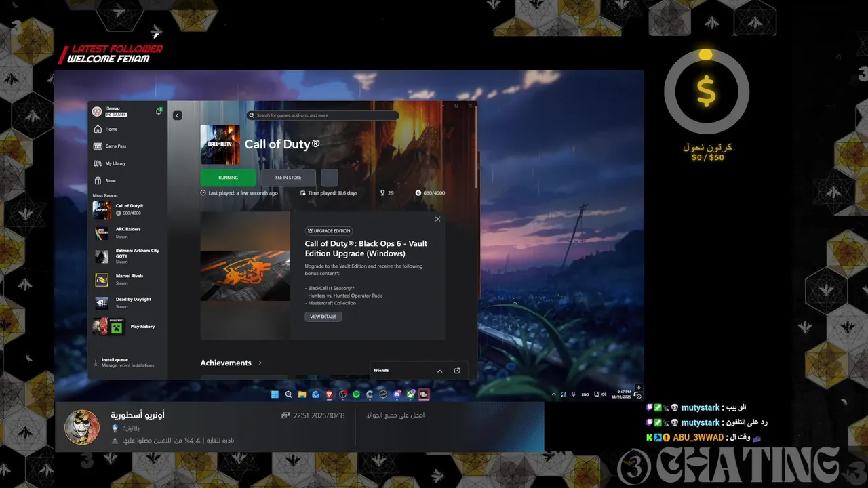Select Dead by Daylight in Most Recent

coord(127,302)
